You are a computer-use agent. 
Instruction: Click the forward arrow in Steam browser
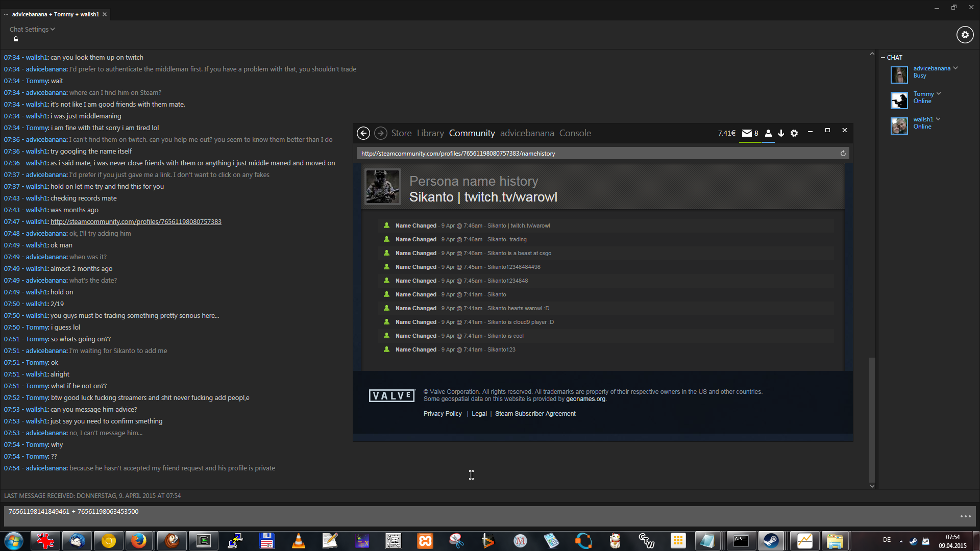(380, 133)
